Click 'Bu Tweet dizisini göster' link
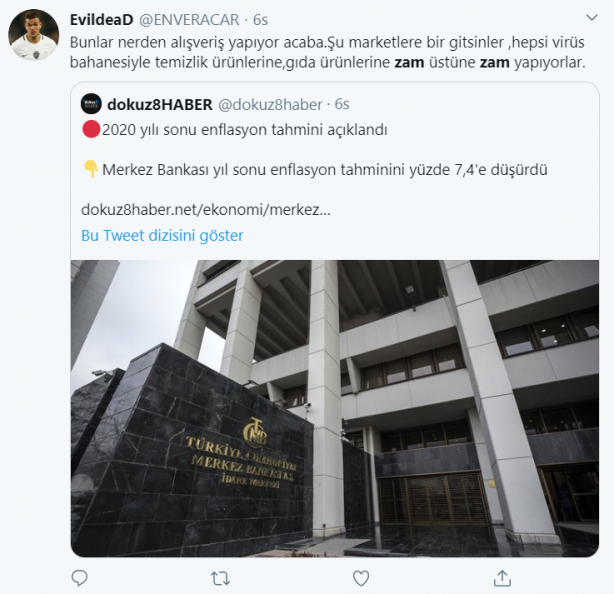614x594 pixels. 162,235
